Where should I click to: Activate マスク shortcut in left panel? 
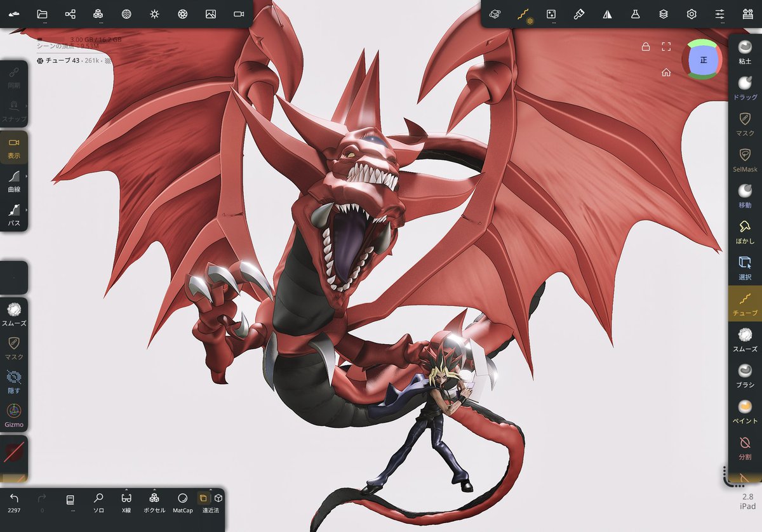[x=14, y=348]
